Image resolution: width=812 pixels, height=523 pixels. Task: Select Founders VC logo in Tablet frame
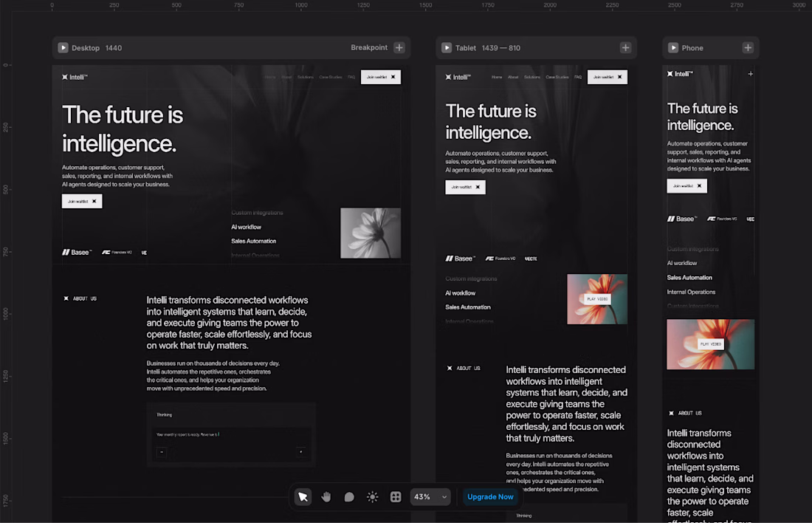coord(500,258)
